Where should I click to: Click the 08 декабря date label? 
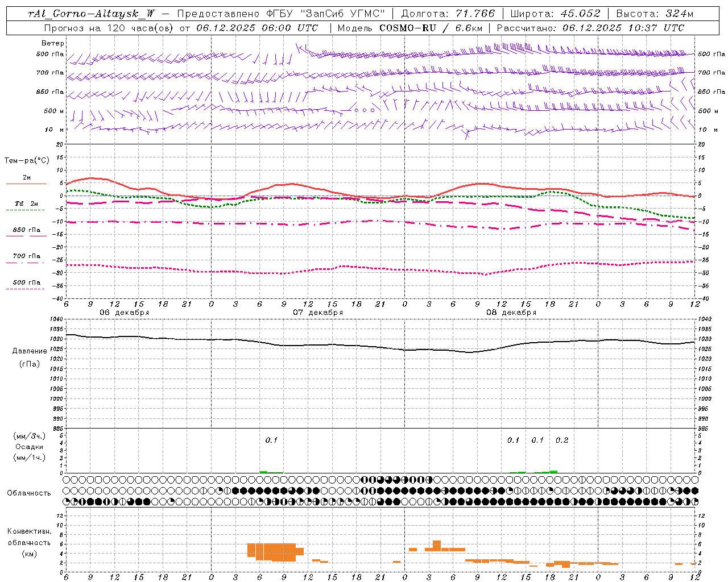point(511,313)
